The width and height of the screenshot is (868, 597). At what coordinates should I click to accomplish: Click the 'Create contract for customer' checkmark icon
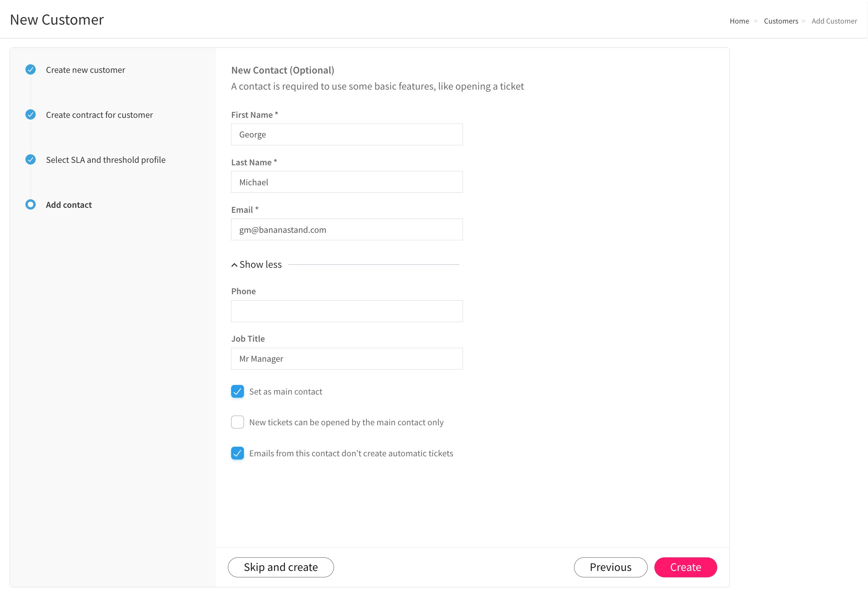tap(31, 115)
